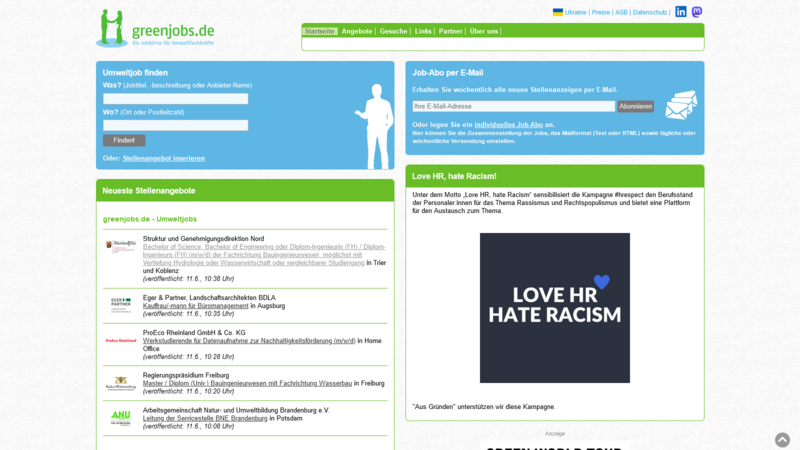The image size is (800, 450).
Task: Open the Stellenangebot inserieren link
Action: click(x=164, y=158)
